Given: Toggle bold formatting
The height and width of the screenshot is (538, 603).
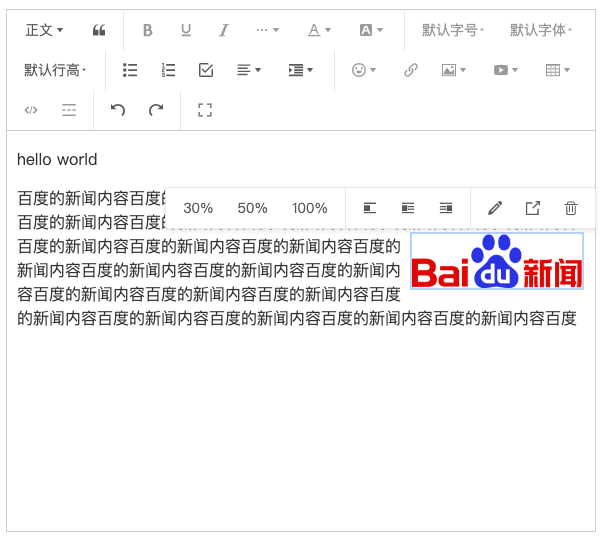Looking at the screenshot, I should click(148, 30).
